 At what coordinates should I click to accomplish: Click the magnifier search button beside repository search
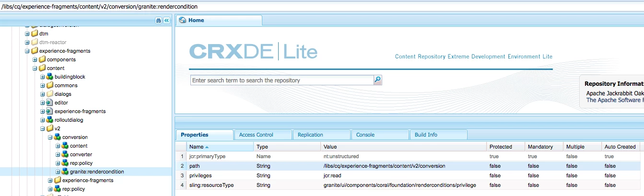(377, 80)
